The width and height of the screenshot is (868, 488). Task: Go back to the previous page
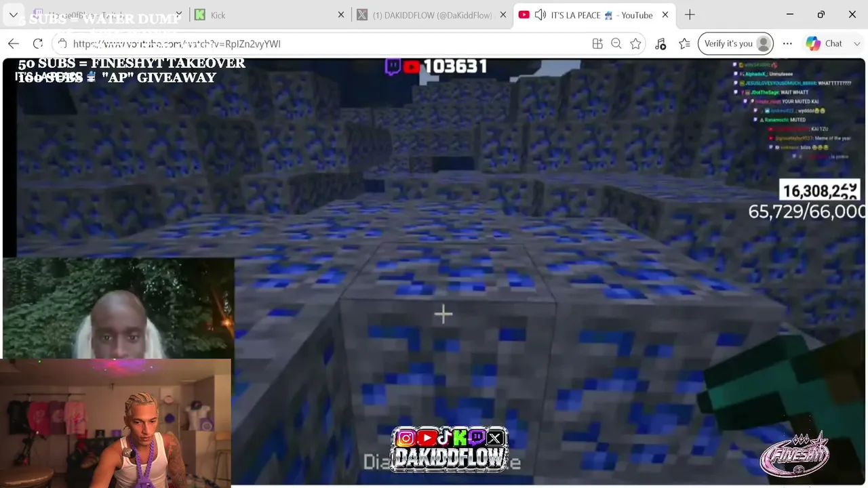[x=14, y=43]
